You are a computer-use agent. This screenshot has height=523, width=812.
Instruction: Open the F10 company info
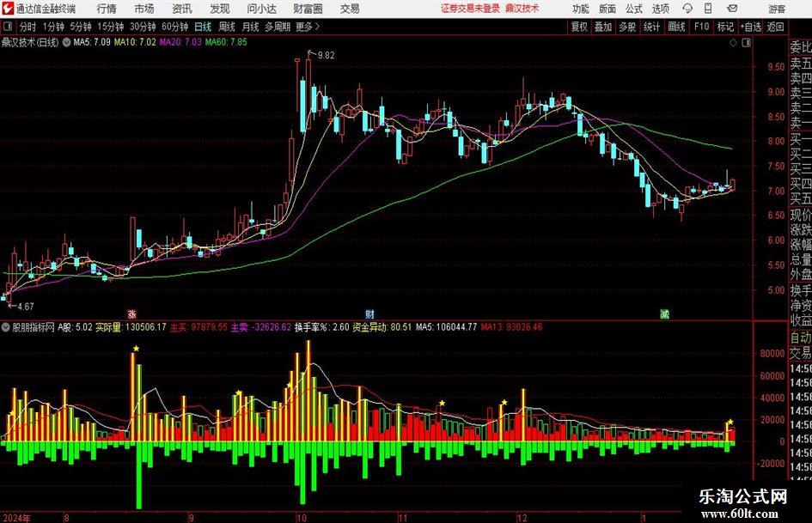(701, 27)
